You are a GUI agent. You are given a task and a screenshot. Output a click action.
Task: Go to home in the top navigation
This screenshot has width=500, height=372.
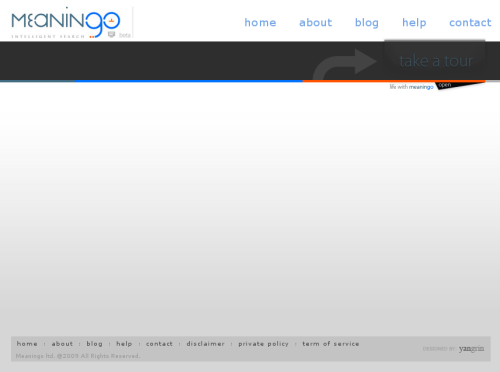pyautogui.click(x=260, y=23)
